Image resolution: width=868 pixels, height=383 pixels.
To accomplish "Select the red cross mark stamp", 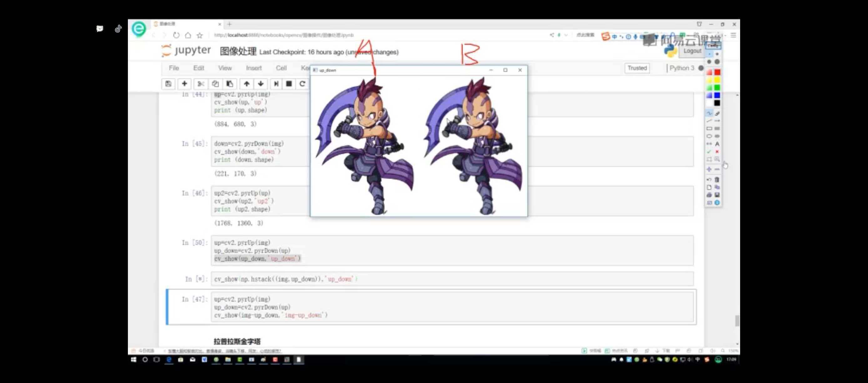I will 717,152.
